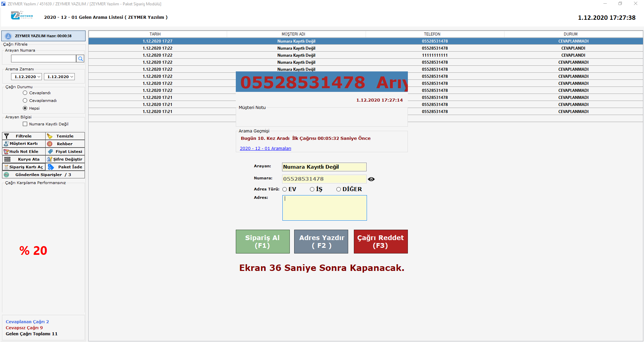Click the eye icon next to Numara field
The height and width of the screenshot is (342, 644).
coord(371,179)
